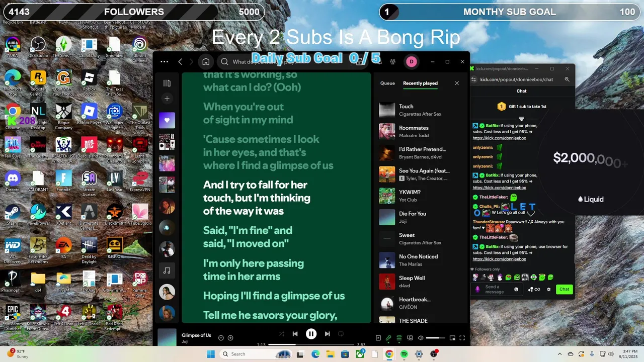Open Spotify's three-dot main menu
The width and height of the screenshot is (644, 362).
(x=164, y=62)
